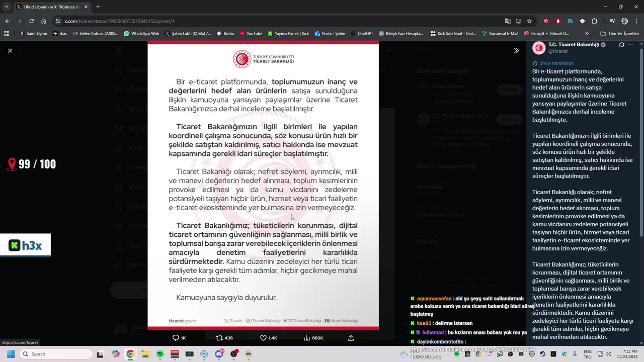The width and height of the screenshot is (644, 362).
Task: Open the @ticaret handle in tweet panel
Action: [558, 51]
